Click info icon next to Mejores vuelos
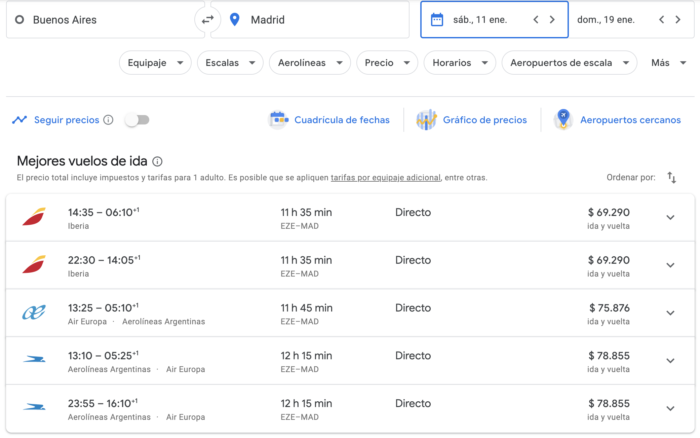 [157, 161]
